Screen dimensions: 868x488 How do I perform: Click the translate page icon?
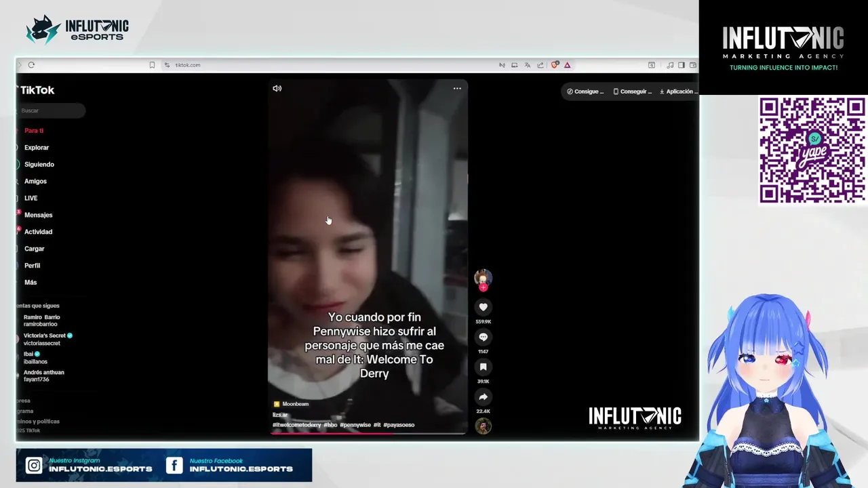[x=528, y=65]
